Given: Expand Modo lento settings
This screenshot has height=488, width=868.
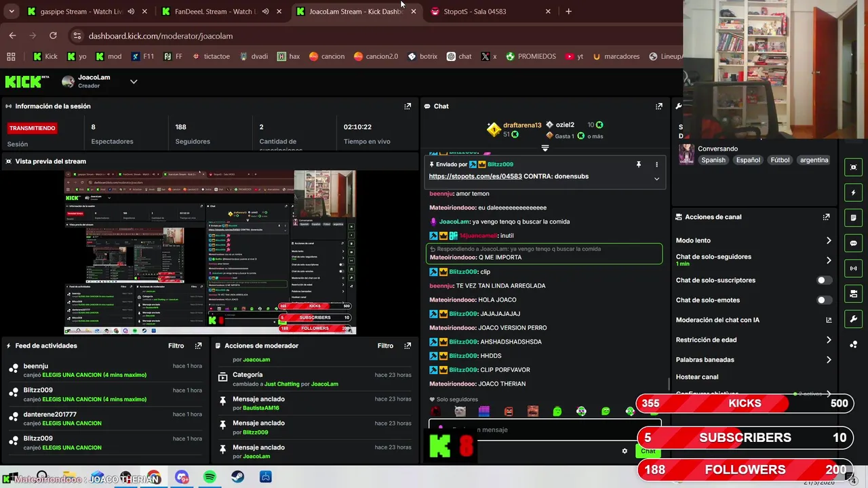Looking at the screenshot, I should pos(829,241).
